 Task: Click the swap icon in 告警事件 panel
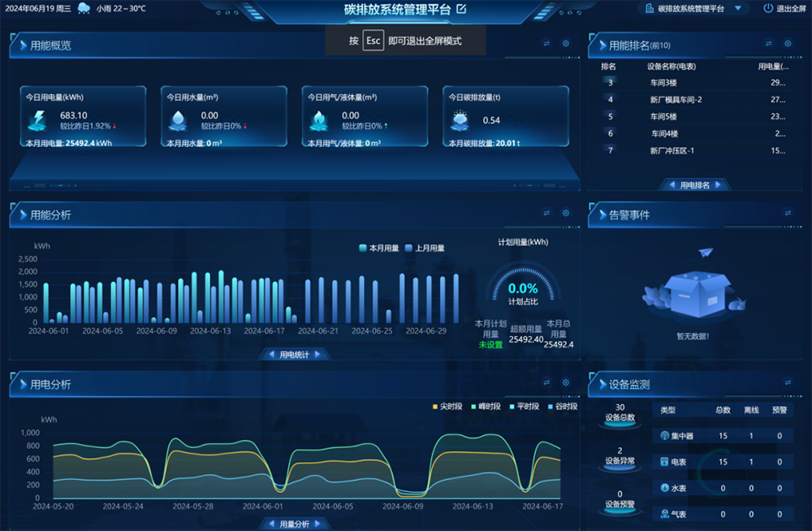click(x=787, y=214)
